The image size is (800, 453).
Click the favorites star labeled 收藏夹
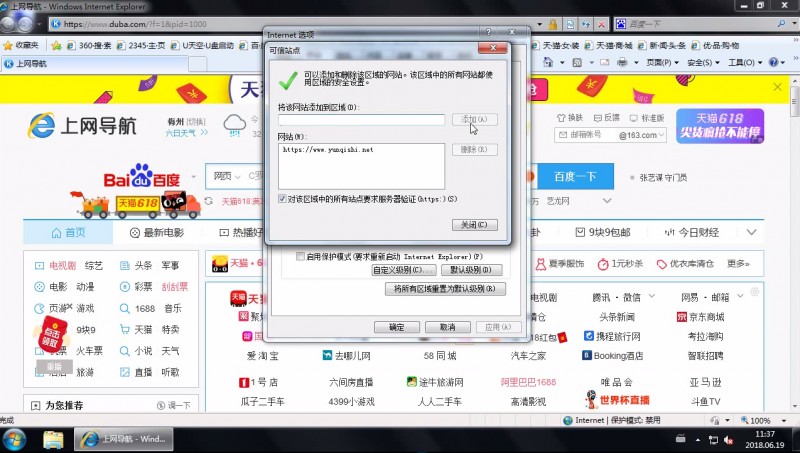click(x=21, y=45)
